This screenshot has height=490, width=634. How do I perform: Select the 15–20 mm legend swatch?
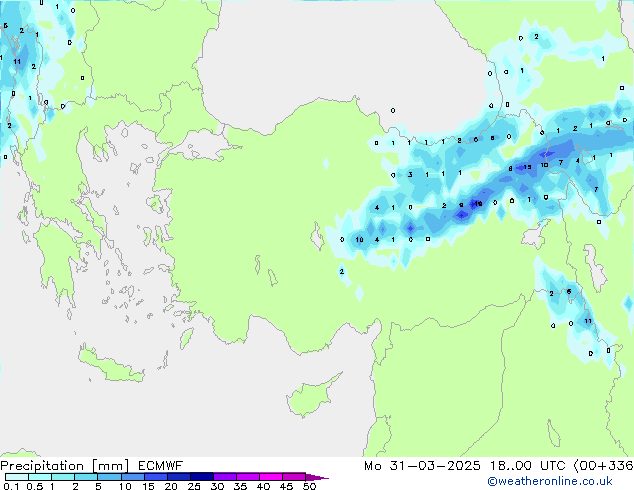point(156,477)
